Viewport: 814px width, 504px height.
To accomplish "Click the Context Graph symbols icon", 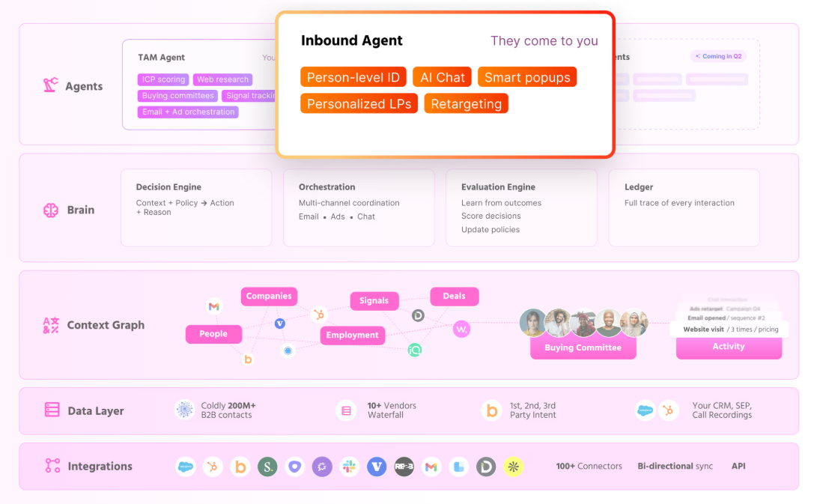I will pos(51,325).
